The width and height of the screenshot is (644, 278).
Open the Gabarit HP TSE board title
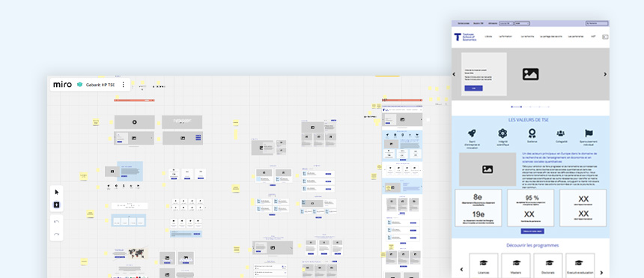[100, 85]
